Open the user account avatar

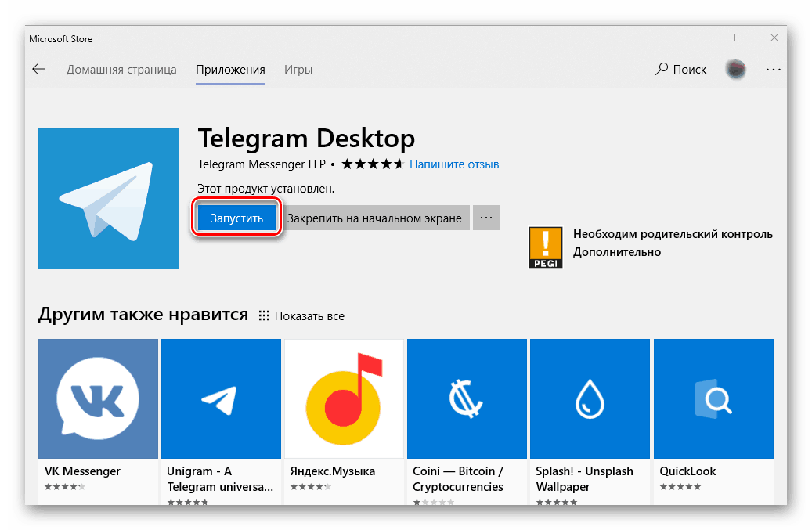[735, 70]
